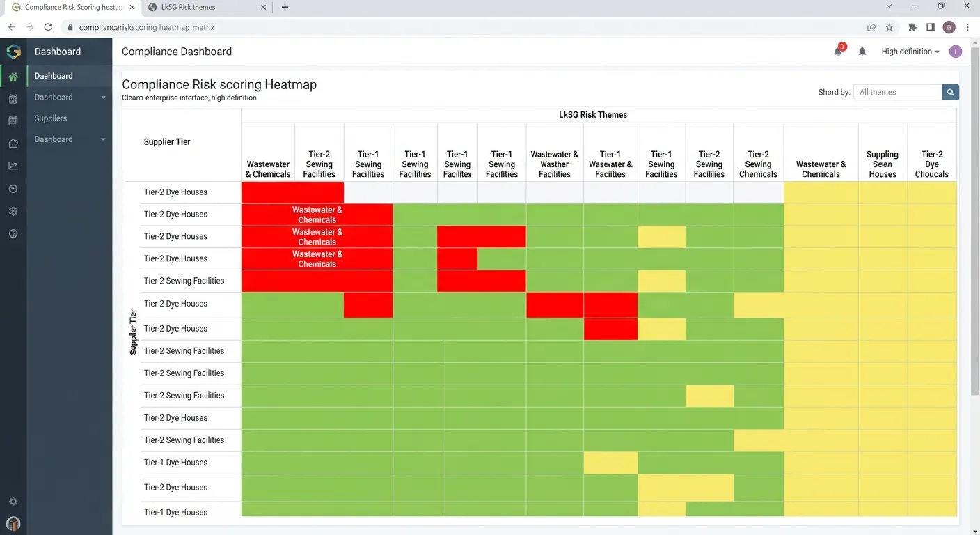
Task: Click the sidebar title 'Dashboard' beside the logo
Action: click(58, 52)
